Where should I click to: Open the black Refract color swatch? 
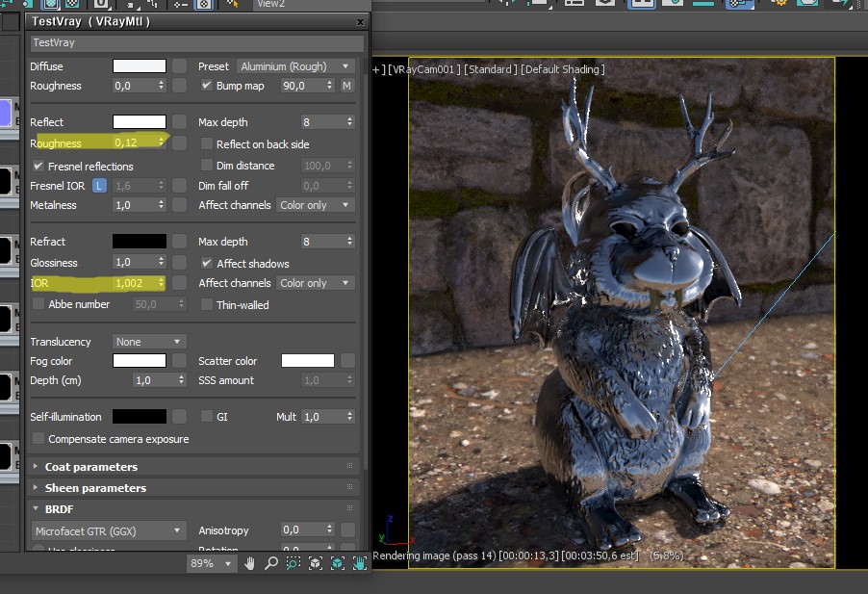click(x=140, y=242)
